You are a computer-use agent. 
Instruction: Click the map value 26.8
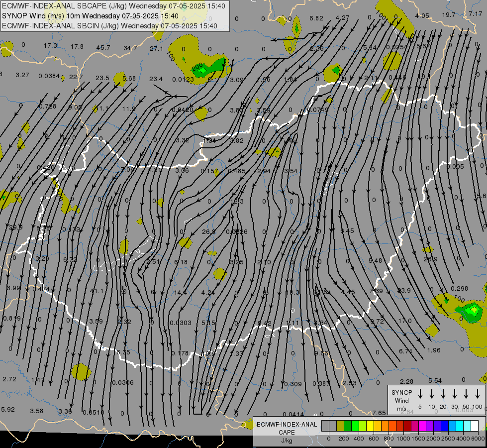click(x=209, y=232)
